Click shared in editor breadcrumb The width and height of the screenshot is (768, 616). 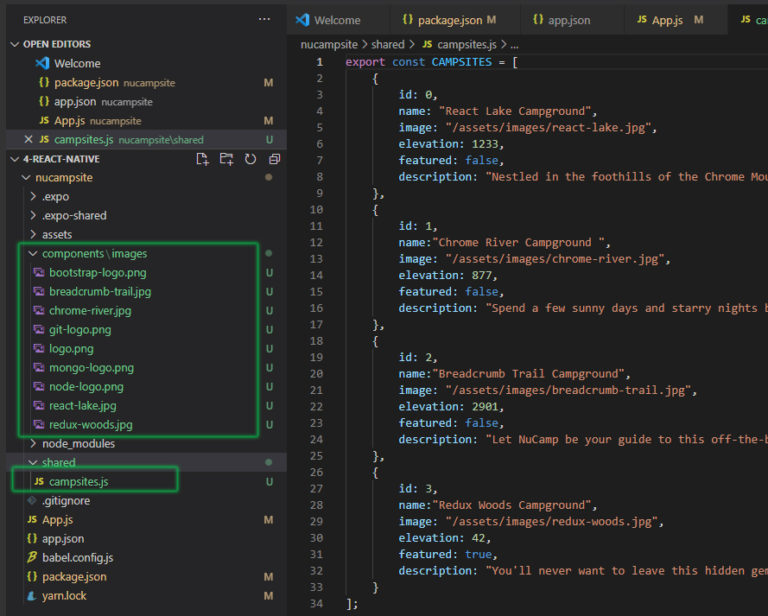[x=387, y=45]
